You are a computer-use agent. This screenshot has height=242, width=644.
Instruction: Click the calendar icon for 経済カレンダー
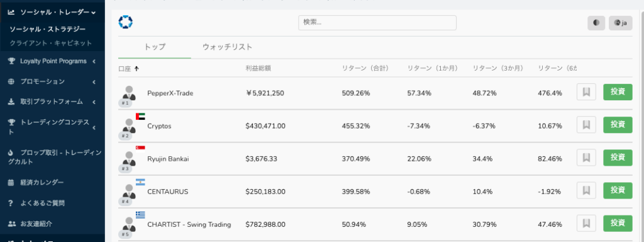(11, 182)
